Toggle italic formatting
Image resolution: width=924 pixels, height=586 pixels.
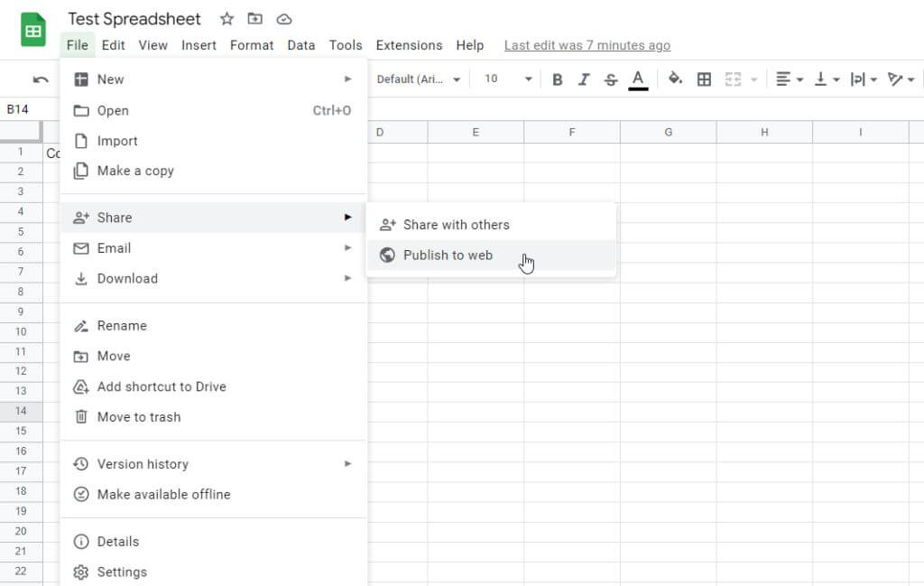coord(584,79)
